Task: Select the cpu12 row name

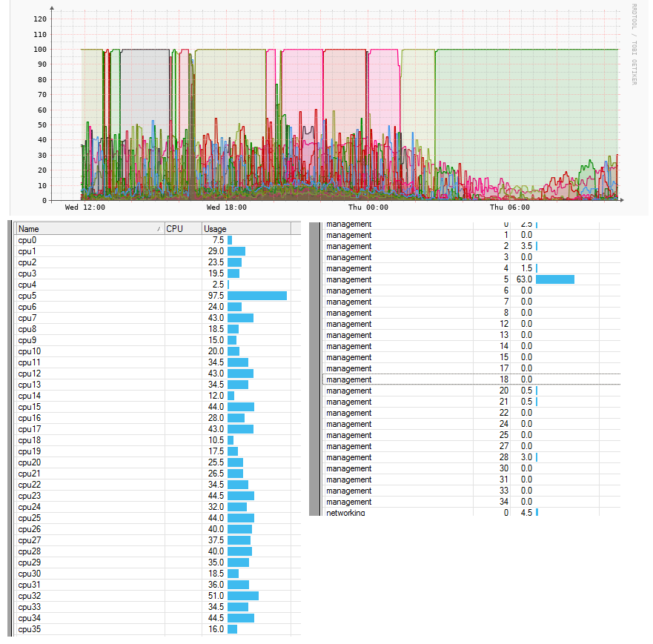Action: 30,374
